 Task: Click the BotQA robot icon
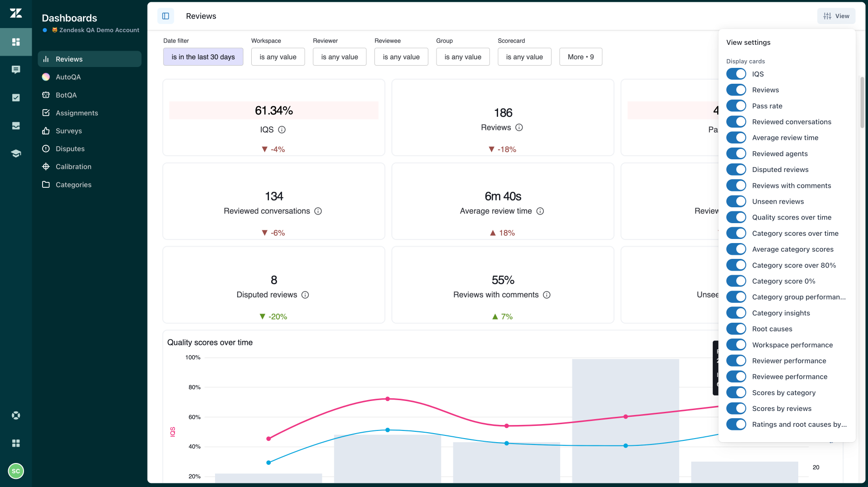[46, 95]
